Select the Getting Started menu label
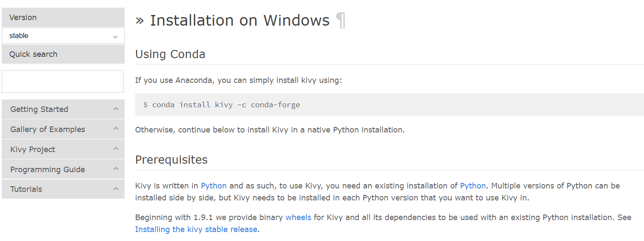This screenshot has width=644, height=241. point(39,109)
